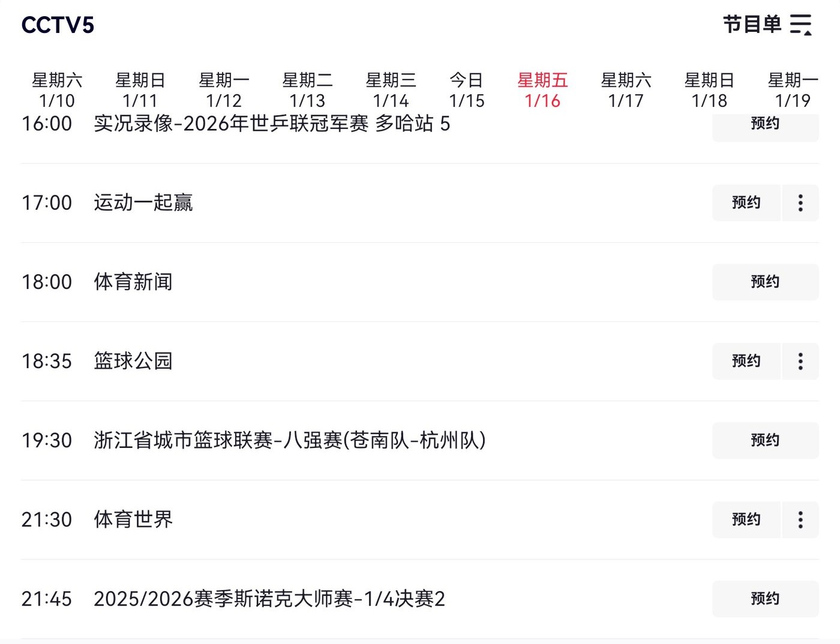This screenshot has width=840, height=644.
Task: Switch to 星期日 1/11 schedule
Action: pyautogui.click(x=140, y=90)
